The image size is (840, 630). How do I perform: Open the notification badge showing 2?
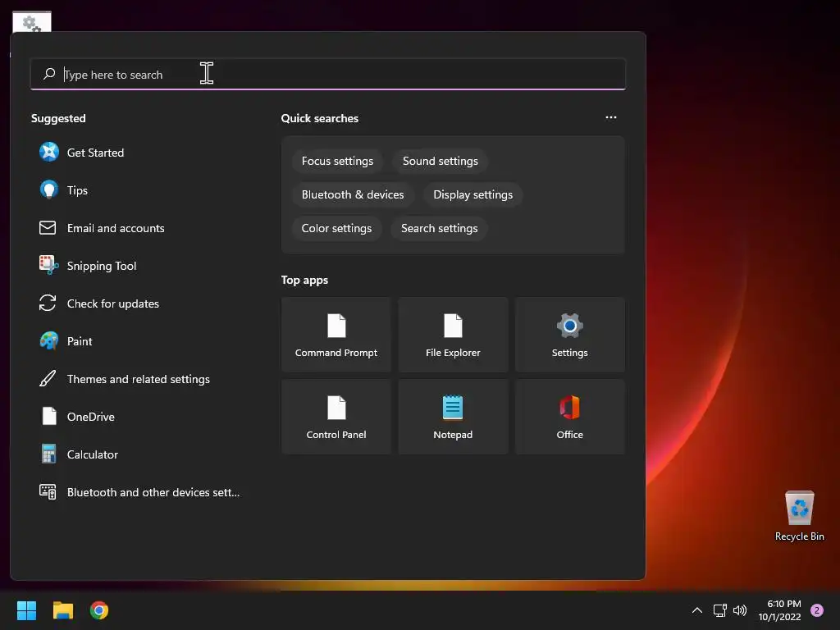point(817,610)
